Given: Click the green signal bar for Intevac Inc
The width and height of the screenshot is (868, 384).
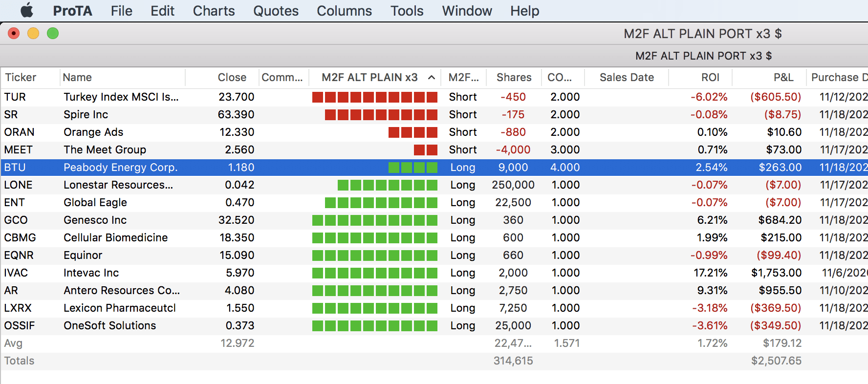Looking at the screenshot, I should tap(375, 273).
